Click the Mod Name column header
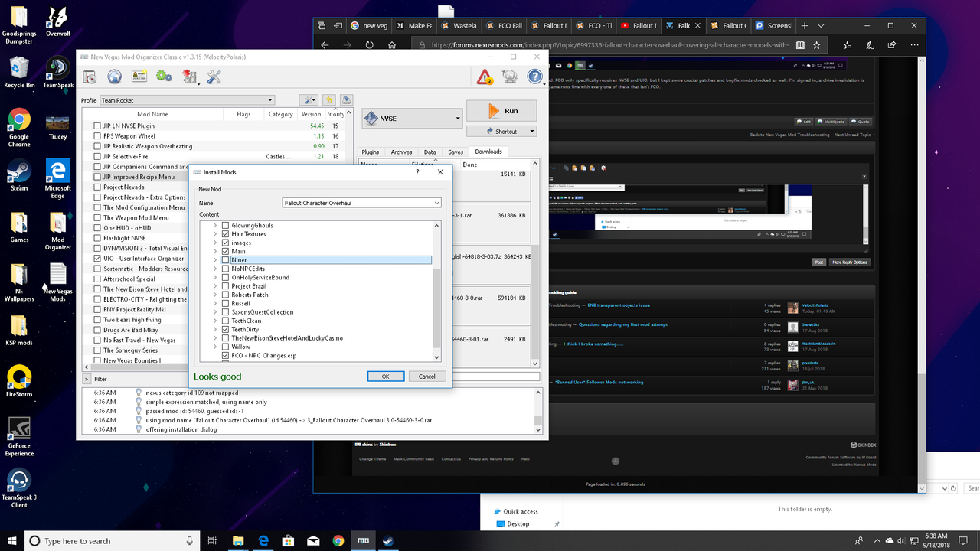This screenshot has height=551, width=980. click(x=153, y=114)
